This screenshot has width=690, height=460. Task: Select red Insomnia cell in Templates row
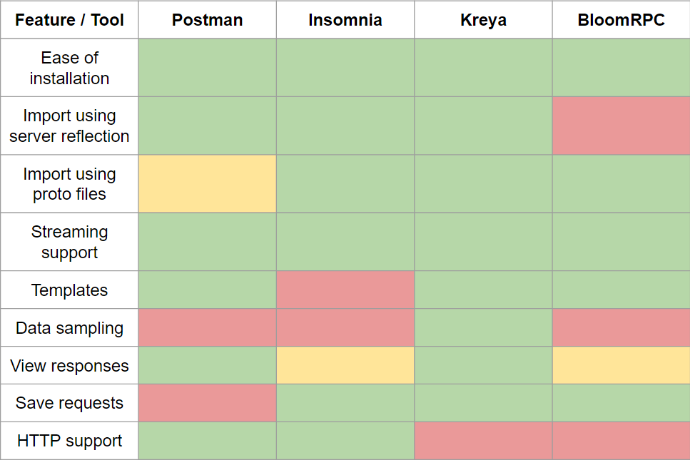[345, 290]
